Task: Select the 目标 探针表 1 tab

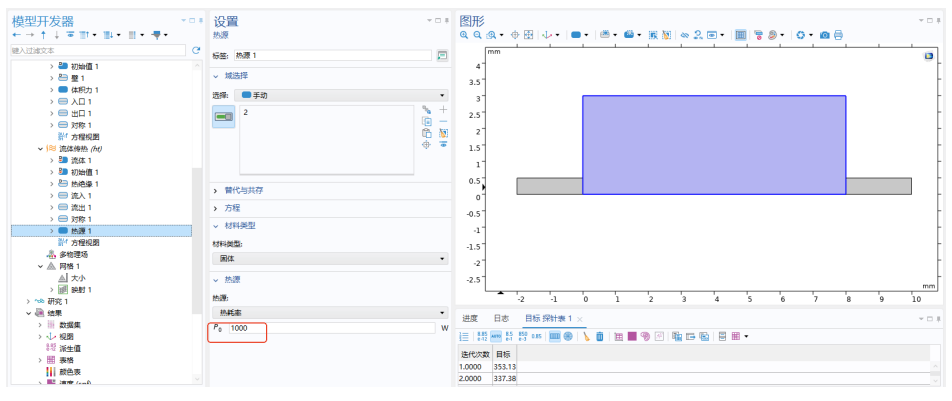Action: coord(548,318)
